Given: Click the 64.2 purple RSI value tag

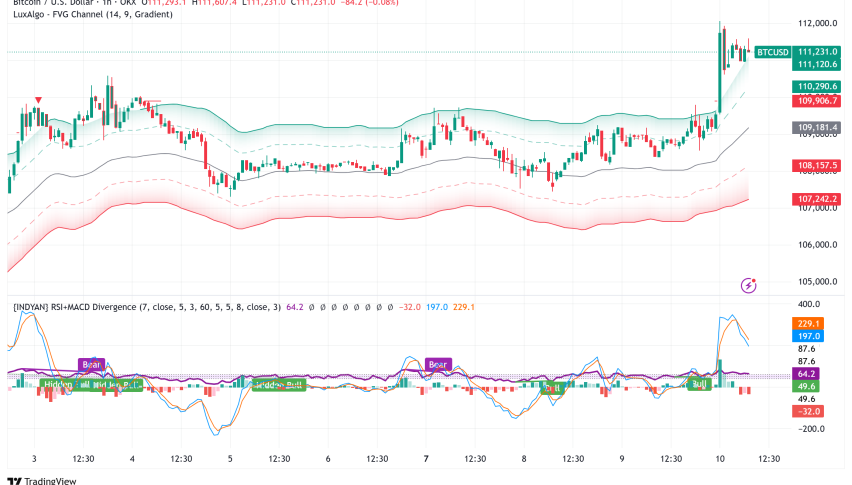Looking at the screenshot, I should [806, 374].
